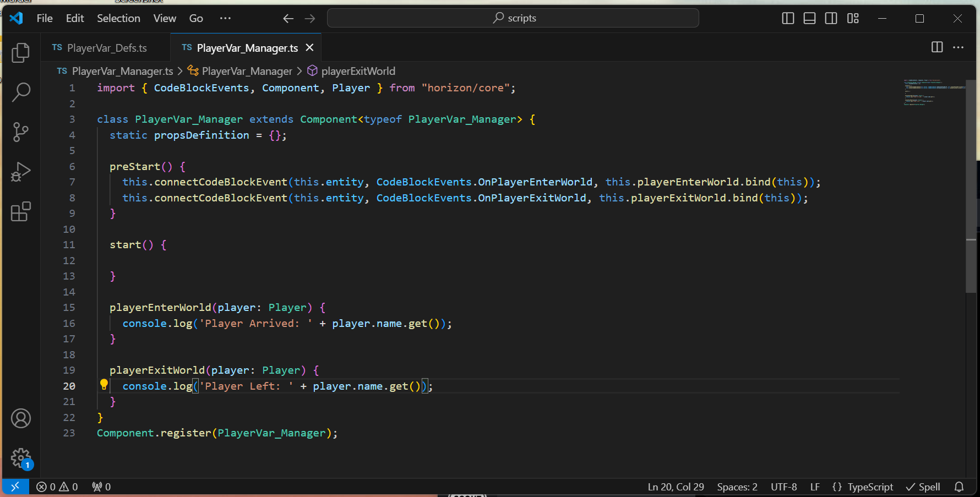This screenshot has height=497, width=980.
Task: Open notifications bell
Action: point(959,487)
